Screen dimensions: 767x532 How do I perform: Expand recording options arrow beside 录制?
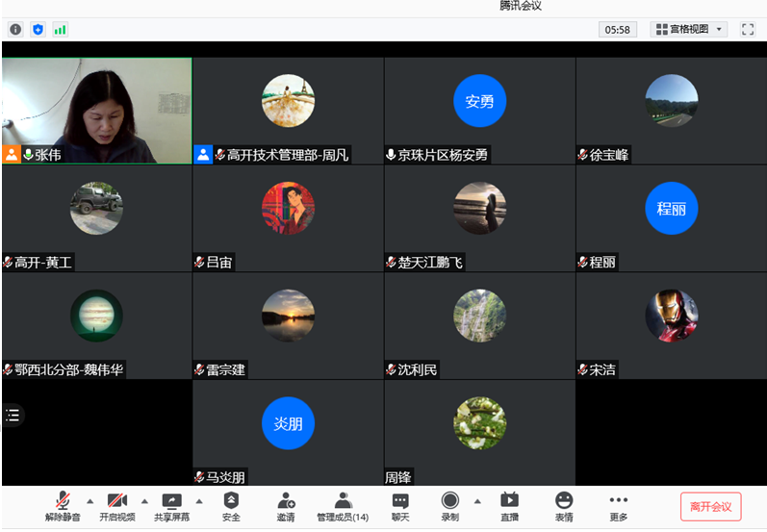(x=477, y=501)
